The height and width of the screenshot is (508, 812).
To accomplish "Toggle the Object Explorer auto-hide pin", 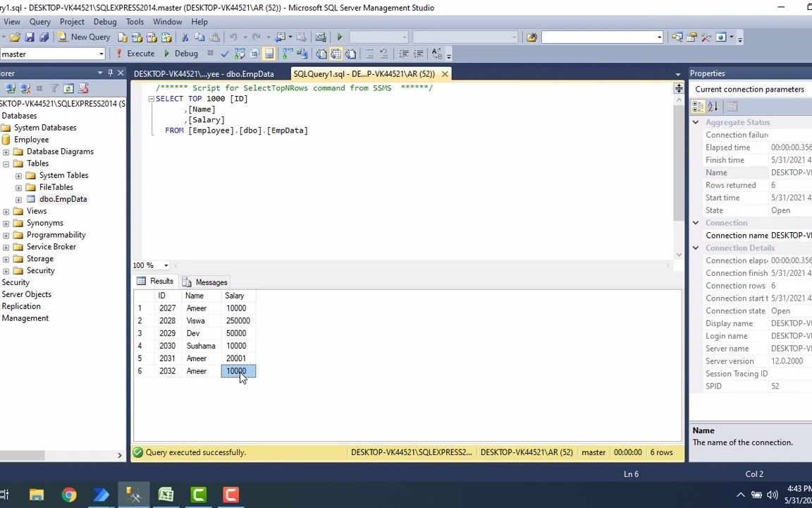I will pos(110,73).
